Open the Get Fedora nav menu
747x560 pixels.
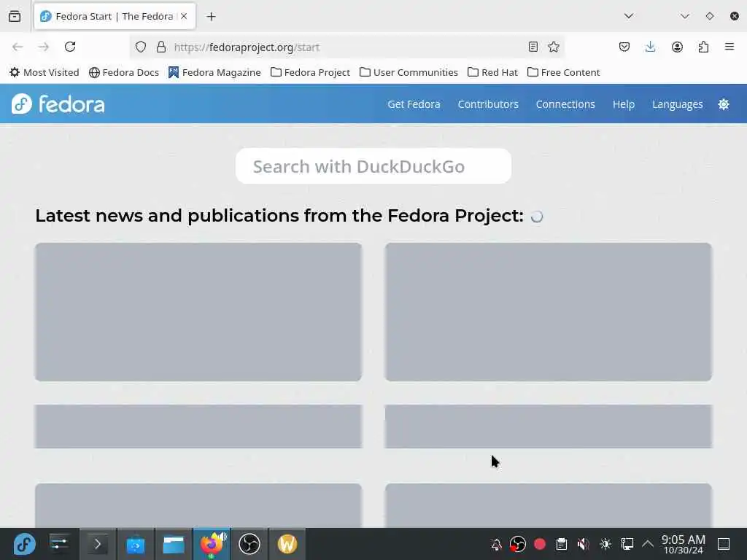tap(414, 104)
